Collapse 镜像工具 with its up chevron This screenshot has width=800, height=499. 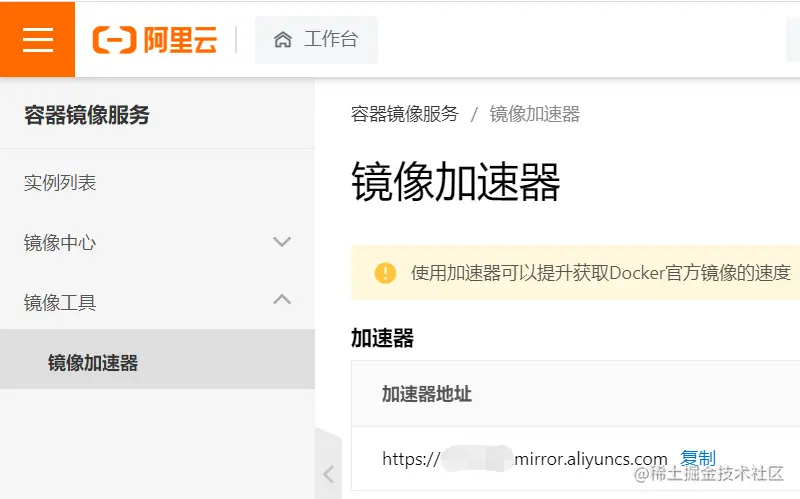(282, 300)
